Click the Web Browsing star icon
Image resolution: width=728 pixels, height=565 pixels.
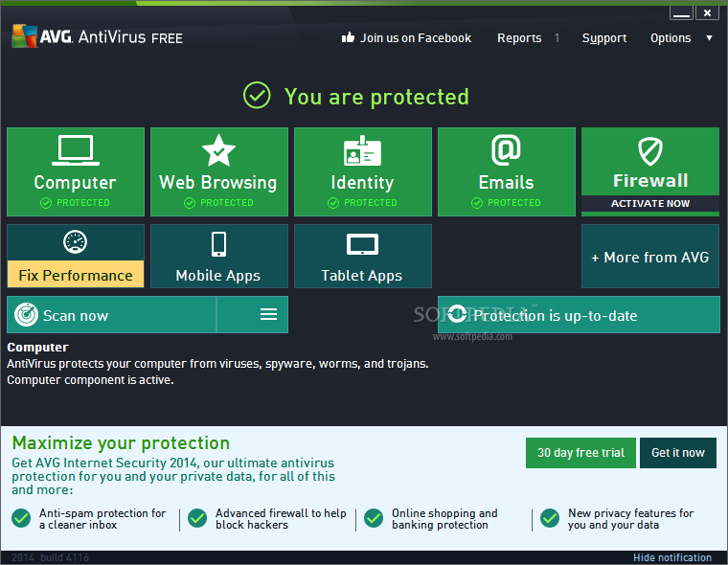pyautogui.click(x=218, y=150)
